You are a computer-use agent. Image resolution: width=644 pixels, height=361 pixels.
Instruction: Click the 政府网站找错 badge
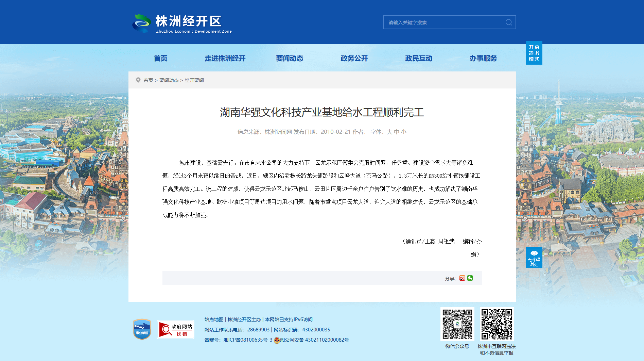coord(176,330)
